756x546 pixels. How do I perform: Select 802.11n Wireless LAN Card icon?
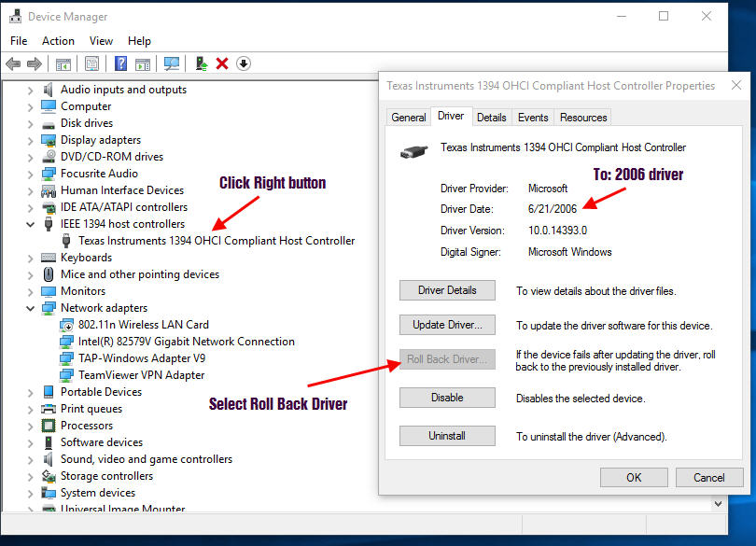(66, 325)
